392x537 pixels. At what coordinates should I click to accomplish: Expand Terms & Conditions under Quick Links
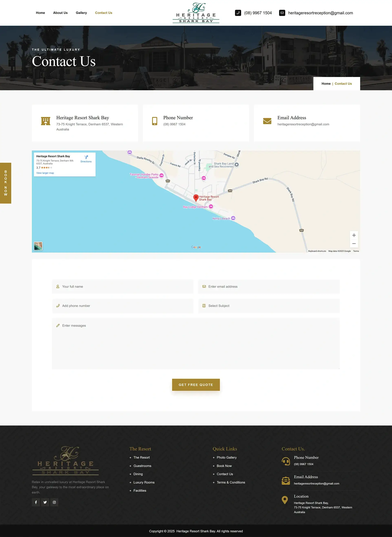tap(231, 482)
